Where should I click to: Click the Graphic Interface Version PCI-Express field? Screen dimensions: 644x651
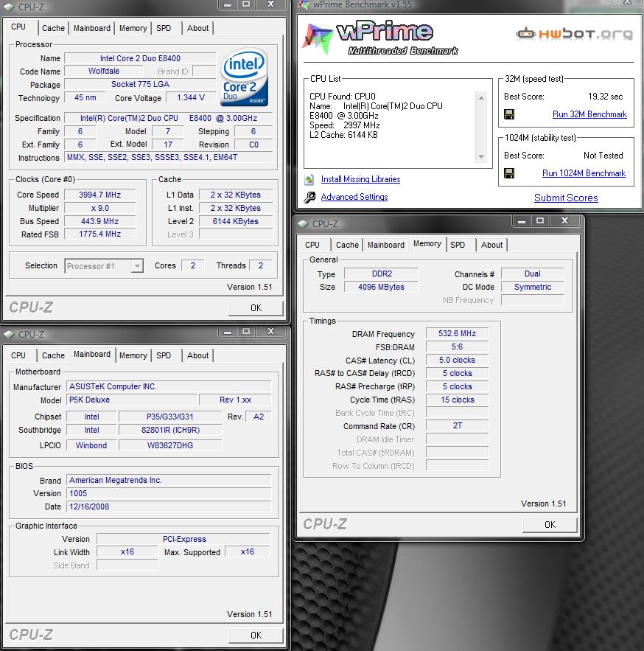click(183, 539)
